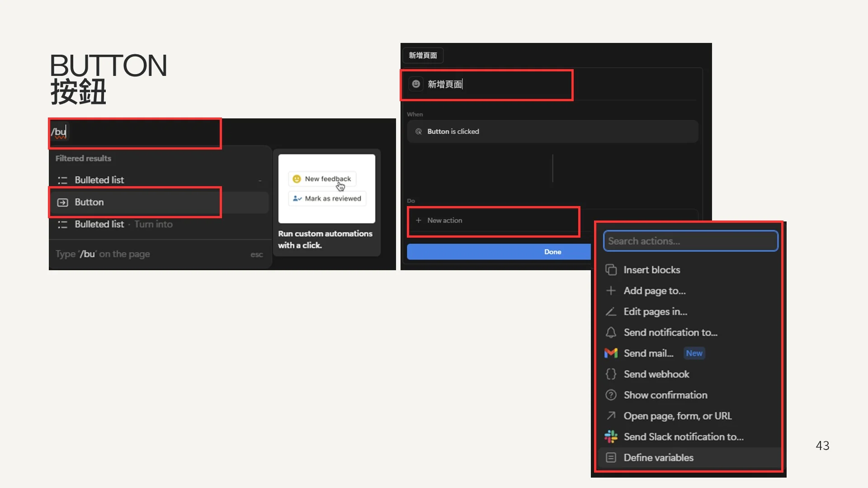Choose Edit pages in... action

coord(655,312)
